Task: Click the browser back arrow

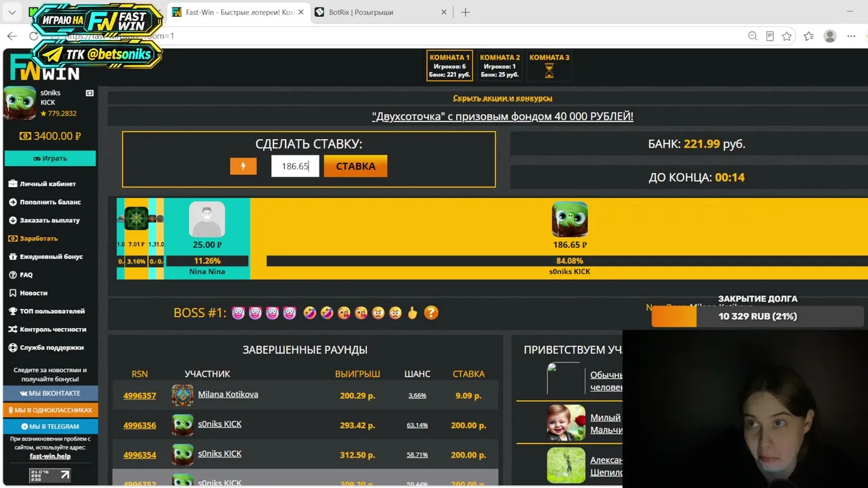Action: (x=12, y=36)
